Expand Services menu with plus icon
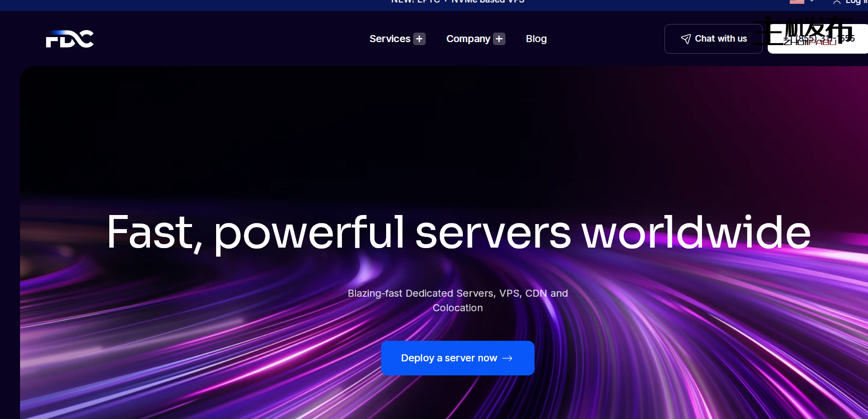The image size is (868, 419). pyautogui.click(x=419, y=39)
